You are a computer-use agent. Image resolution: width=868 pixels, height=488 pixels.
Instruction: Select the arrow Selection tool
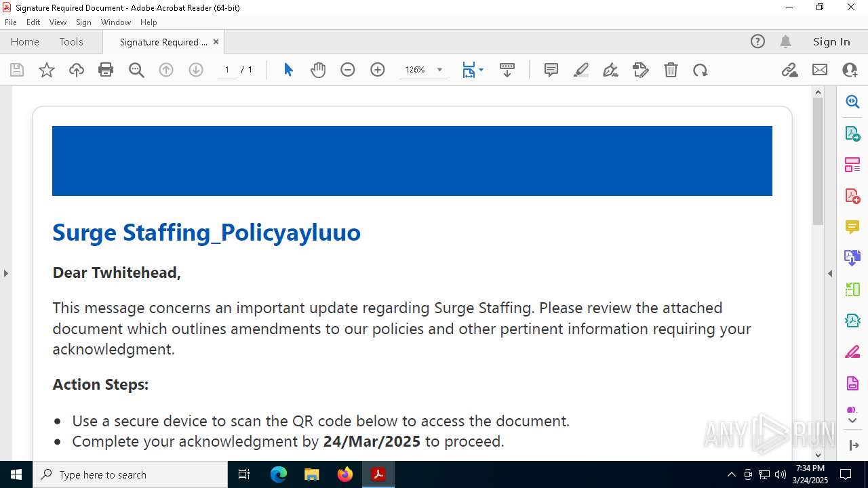288,70
